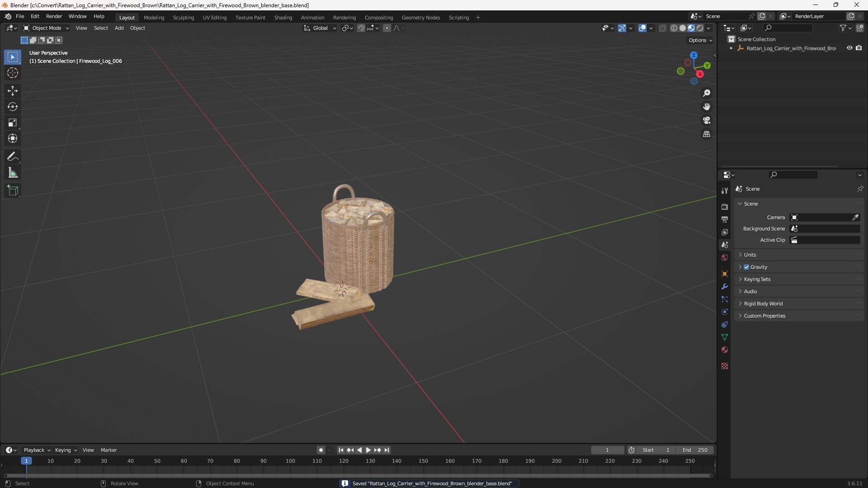The height and width of the screenshot is (488, 868).
Task: Toggle show overlays button
Action: tap(642, 28)
